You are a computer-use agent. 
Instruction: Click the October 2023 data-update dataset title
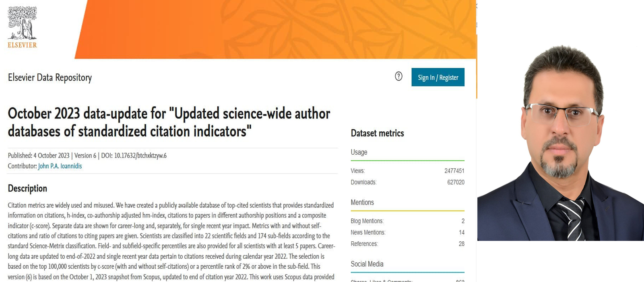169,122
